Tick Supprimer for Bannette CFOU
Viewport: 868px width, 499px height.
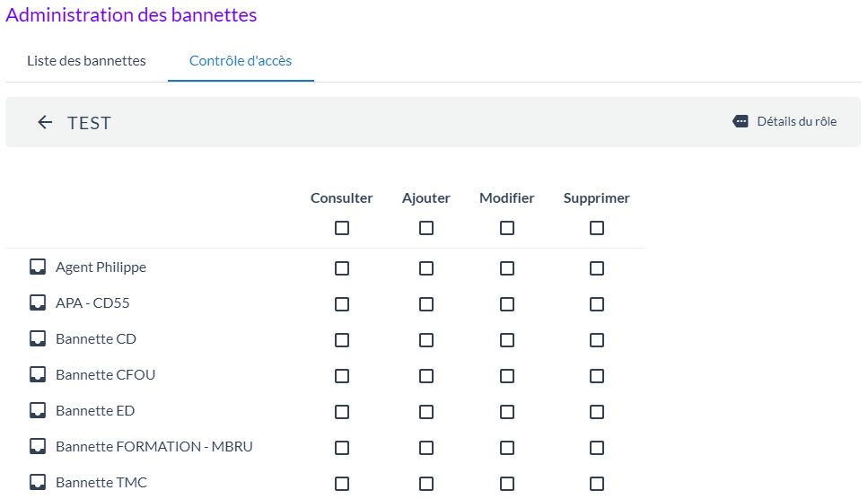[597, 376]
